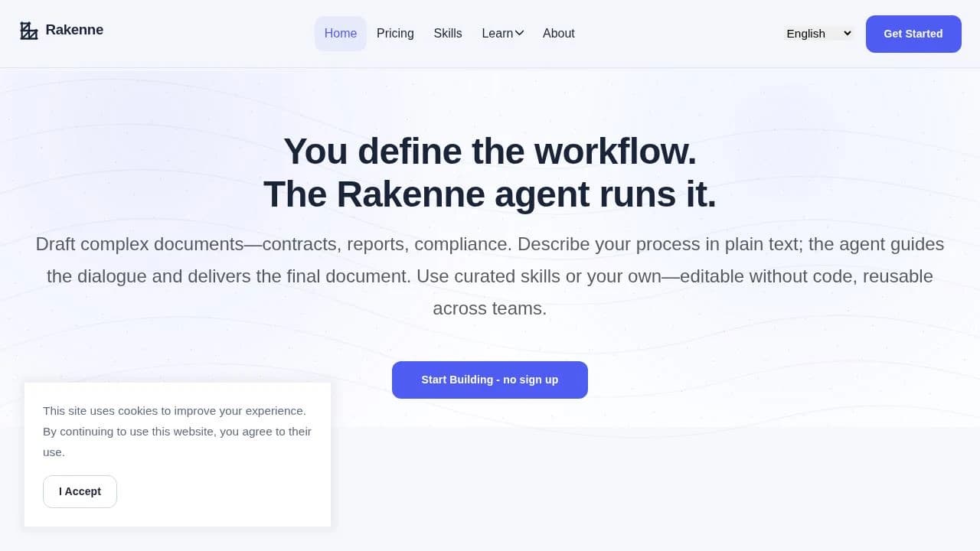Click the subheading "The Rakenne agent runs it."
The height and width of the screenshot is (551, 980).
tap(490, 194)
